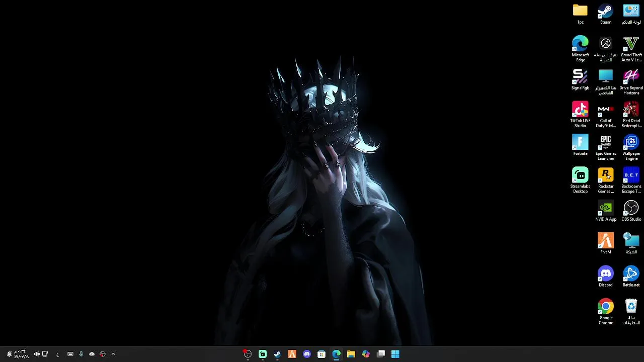Viewport: 644px width, 362px height.
Task: Switch input language via ع indicator
Action: coord(57,354)
